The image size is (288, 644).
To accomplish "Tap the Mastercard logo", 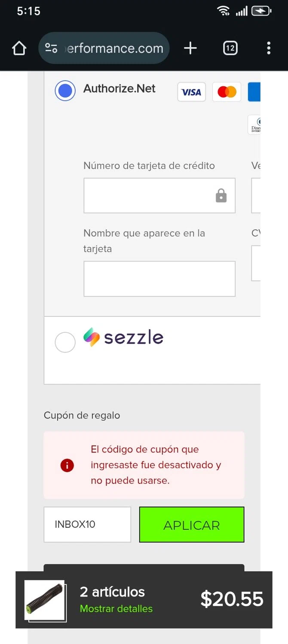I will [227, 92].
